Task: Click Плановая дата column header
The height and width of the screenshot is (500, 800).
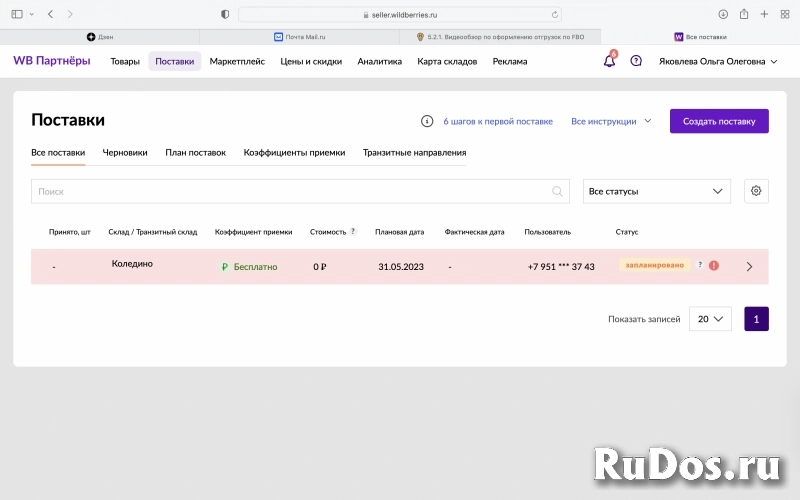Action: coord(399,232)
